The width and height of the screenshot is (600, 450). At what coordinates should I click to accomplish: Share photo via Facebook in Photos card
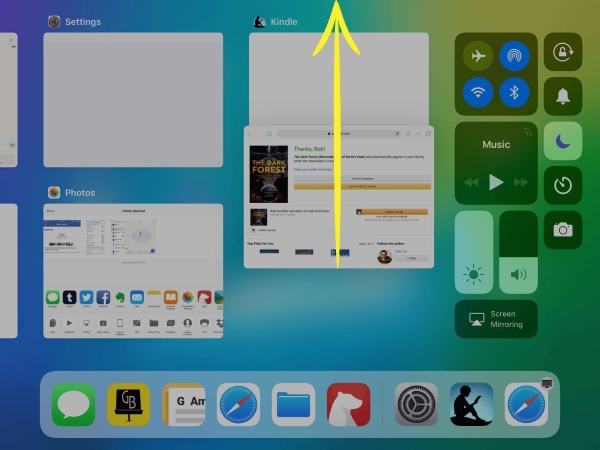tap(103, 297)
